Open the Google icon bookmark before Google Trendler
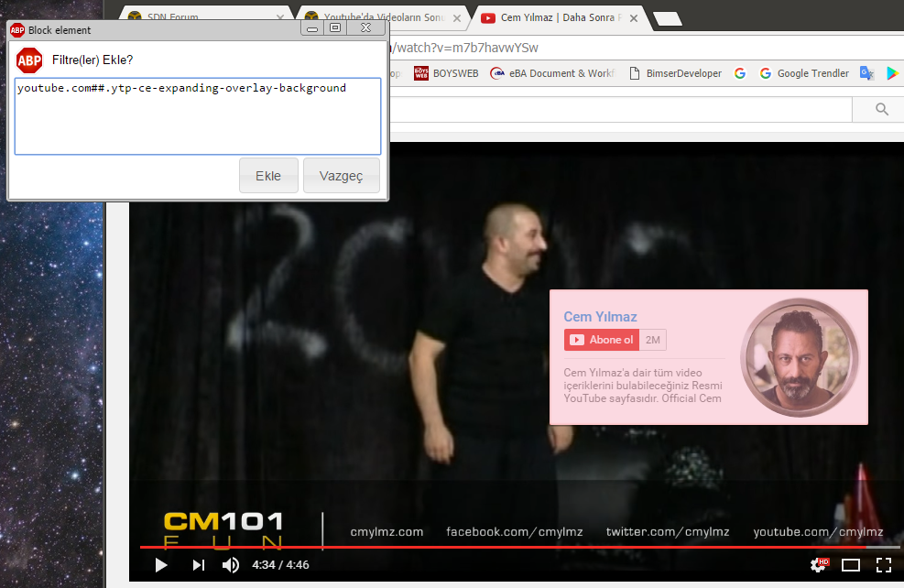904x588 pixels. pyautogui.click(x=740, y=73)
